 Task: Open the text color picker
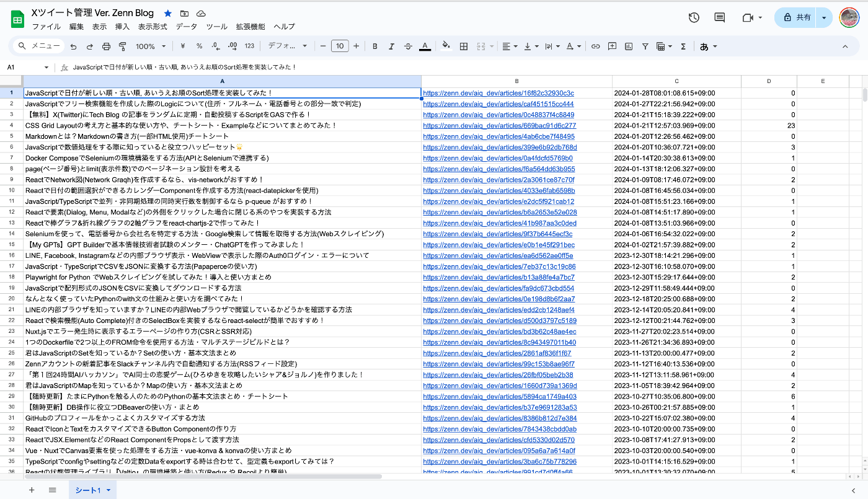(x=425, y=46)
